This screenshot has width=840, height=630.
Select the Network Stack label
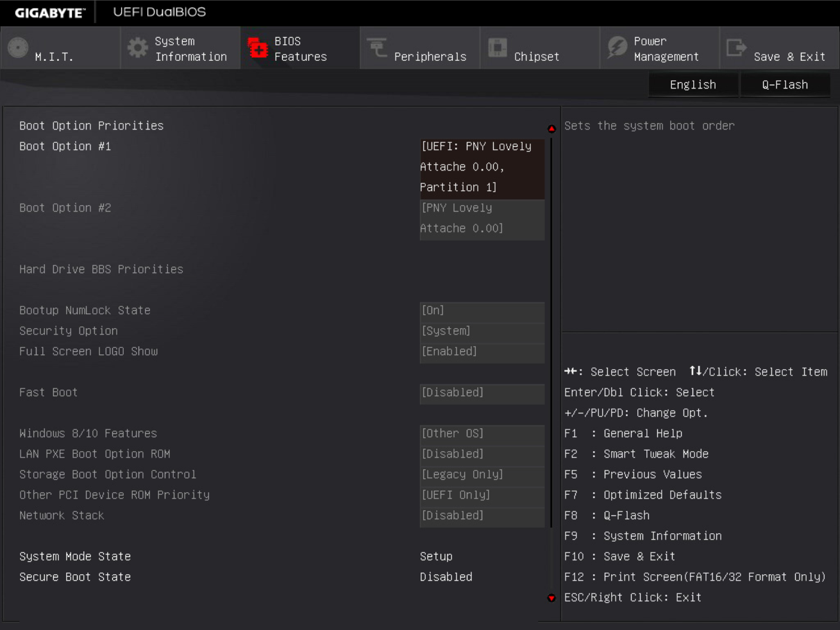click(x=62, y=515)
